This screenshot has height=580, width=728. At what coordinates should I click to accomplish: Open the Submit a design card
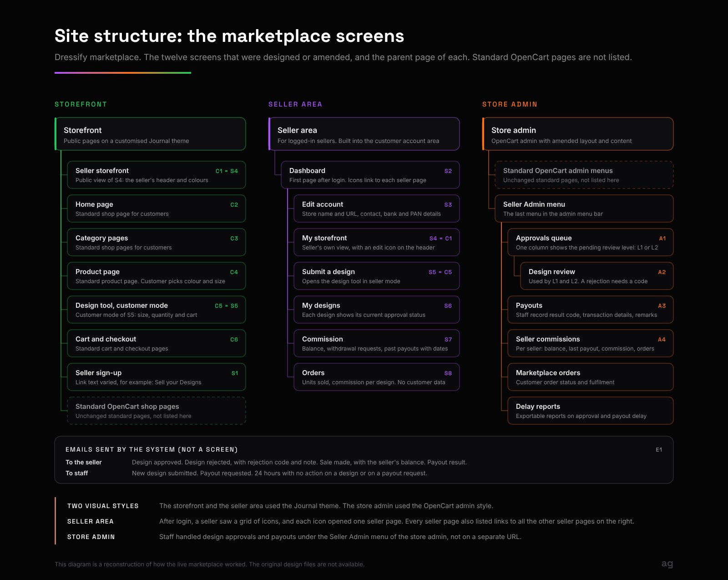point(377,276)
